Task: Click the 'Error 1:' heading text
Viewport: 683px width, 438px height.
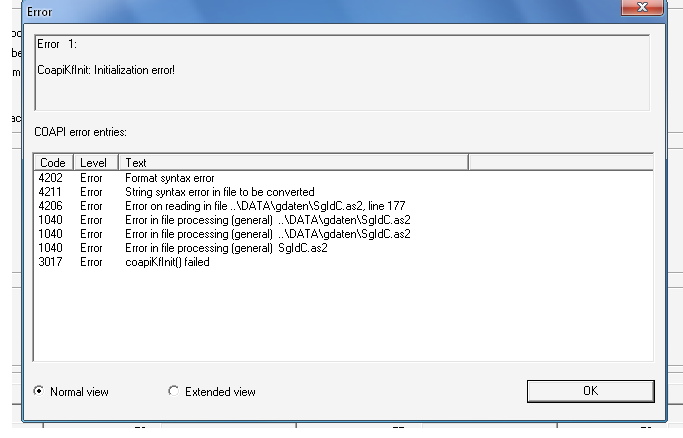Action: tap(58, 46)
